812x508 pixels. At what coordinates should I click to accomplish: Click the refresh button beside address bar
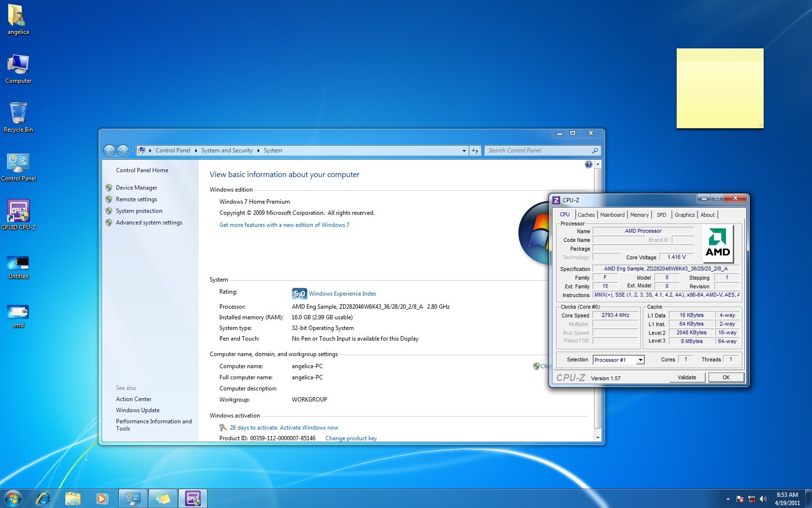point(475,150)
